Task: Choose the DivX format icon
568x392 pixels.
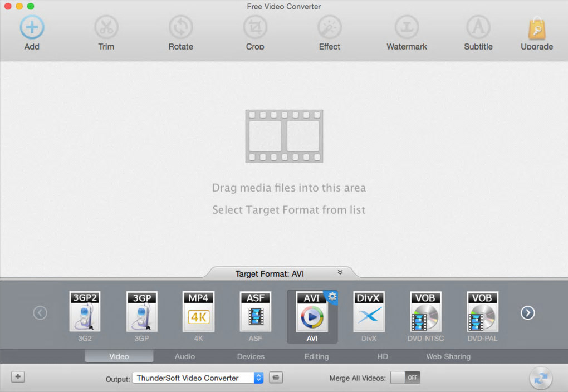Action: pyautogui.click(x=369, y=312)
